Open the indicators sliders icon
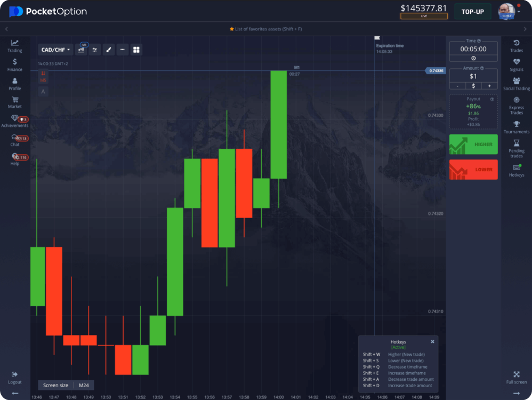 tap(95, 50)
